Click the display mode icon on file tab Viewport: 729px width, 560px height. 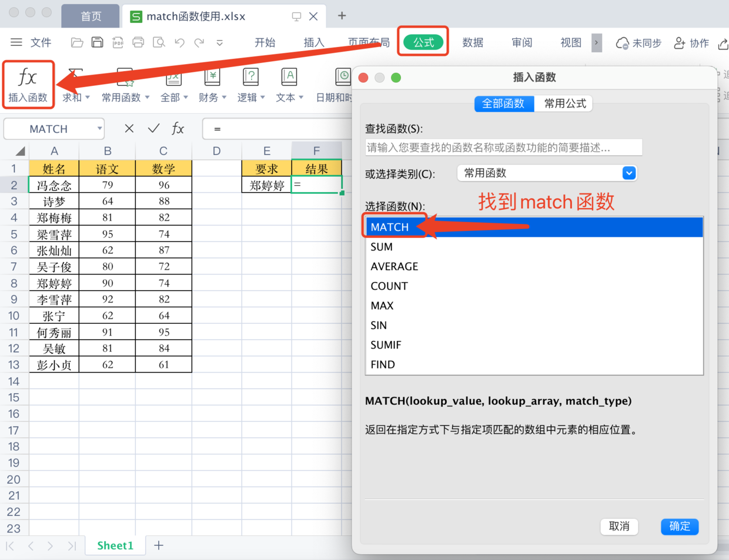coord(296,16)
